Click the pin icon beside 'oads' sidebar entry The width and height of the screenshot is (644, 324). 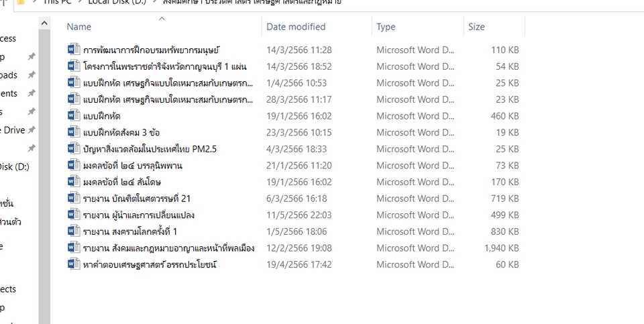tap(32, 75)
